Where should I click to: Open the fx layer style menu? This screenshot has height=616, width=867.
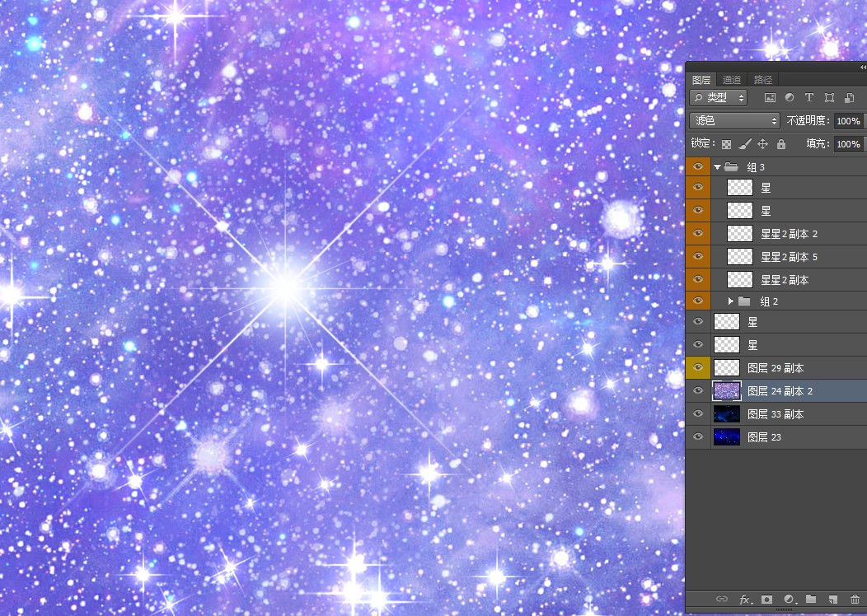point(745,599)
